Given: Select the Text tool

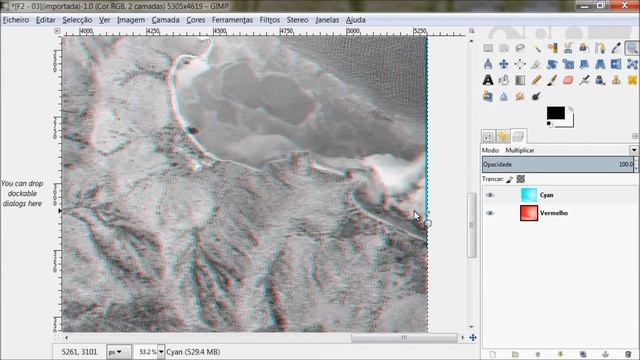Looking at the screenshot, I should coord(488,80).
